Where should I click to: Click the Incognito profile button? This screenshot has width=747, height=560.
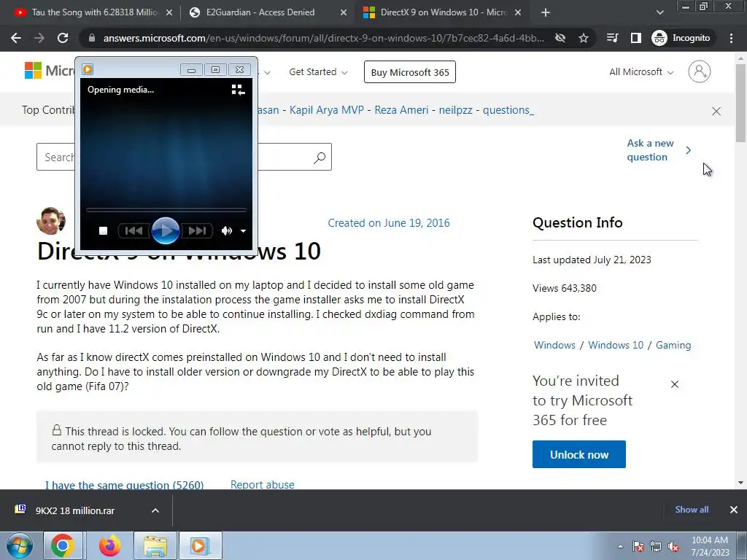click(x=681, y=38)
